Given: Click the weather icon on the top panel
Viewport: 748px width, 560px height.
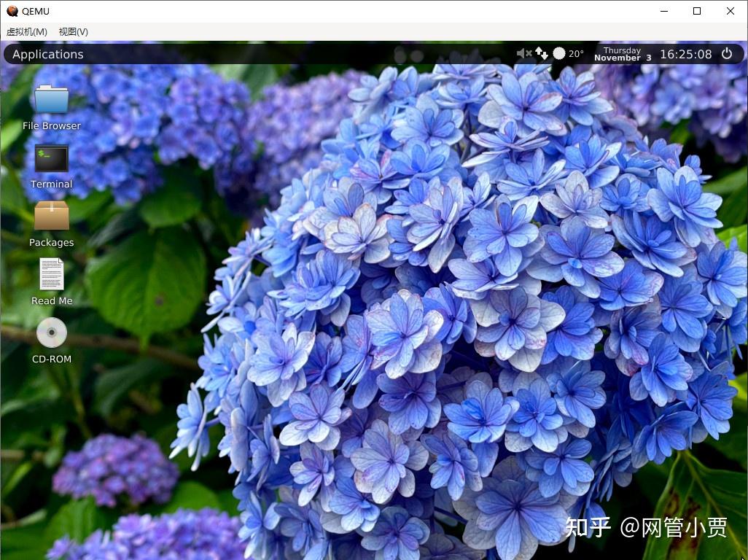Looking at the screenshot, I should (x=558, y=53).
